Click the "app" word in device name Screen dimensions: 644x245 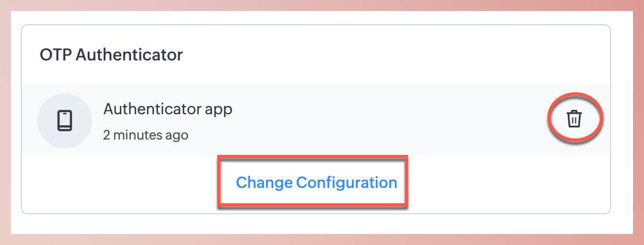pyautogui.click(x=219, y=109)
